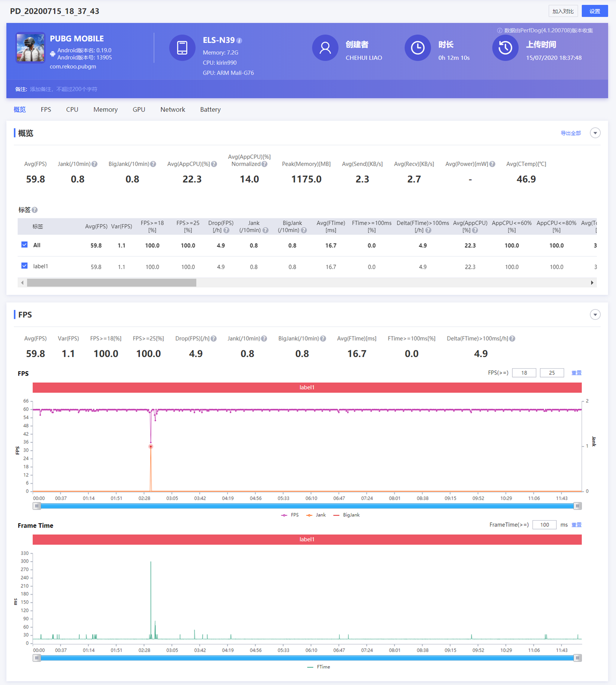
Task: Click the help icon beside 标签 heading
Action: click(35, 210)
